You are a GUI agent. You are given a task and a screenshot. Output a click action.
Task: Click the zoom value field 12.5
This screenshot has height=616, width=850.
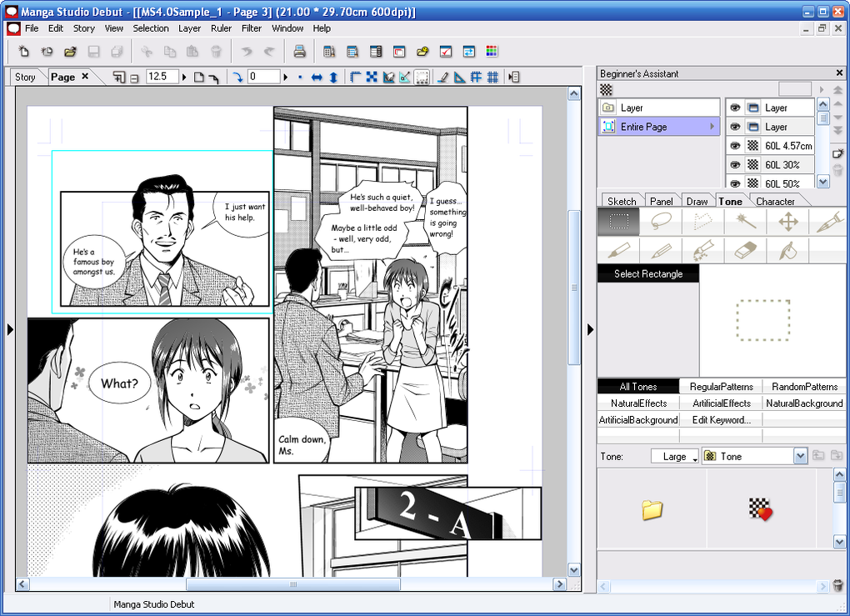pyautogui.click(x=162, y=77)
